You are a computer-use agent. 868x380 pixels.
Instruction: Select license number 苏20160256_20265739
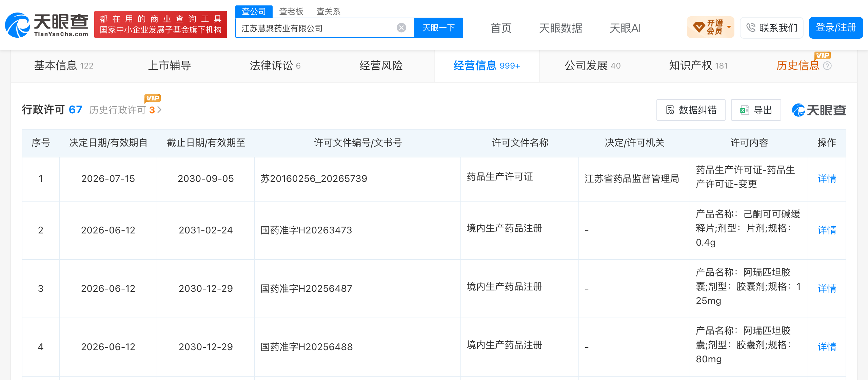click(x=314, y=178)
